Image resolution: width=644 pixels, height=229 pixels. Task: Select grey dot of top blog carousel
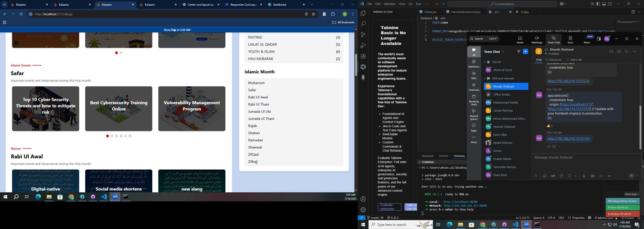[121, 53]
